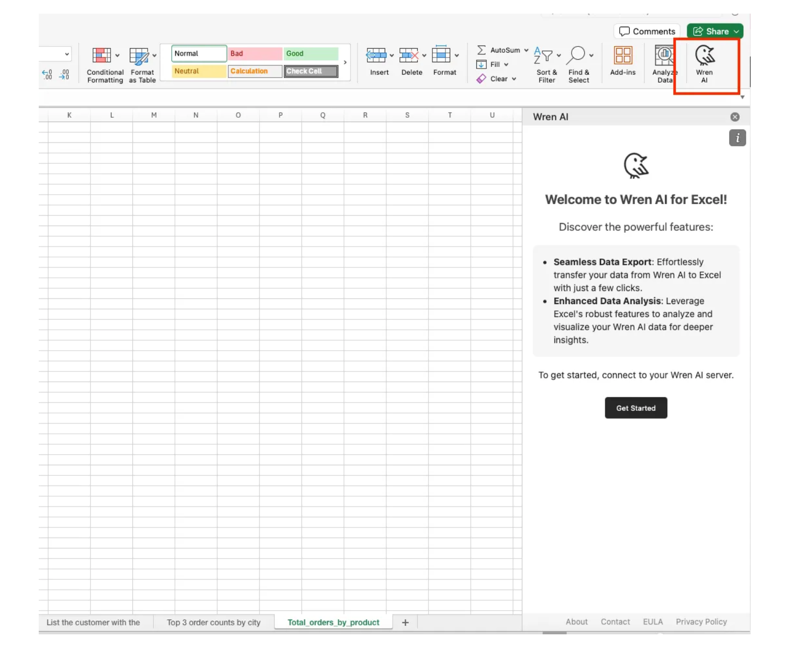
Task: Open the Wren AI add-in ribbon button
Action: click(x=705, y=64)
